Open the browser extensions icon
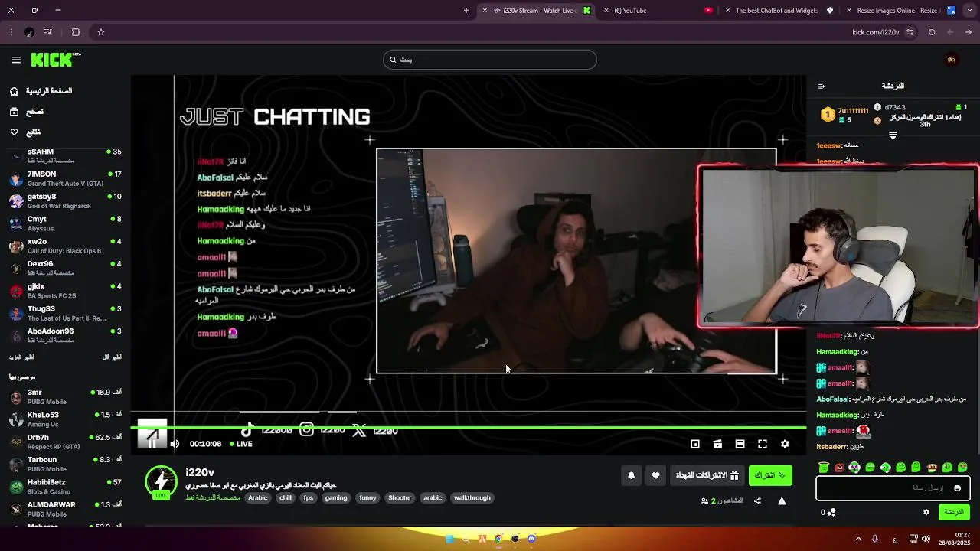This screenshot has width=980, height=551. coord(76,32)
